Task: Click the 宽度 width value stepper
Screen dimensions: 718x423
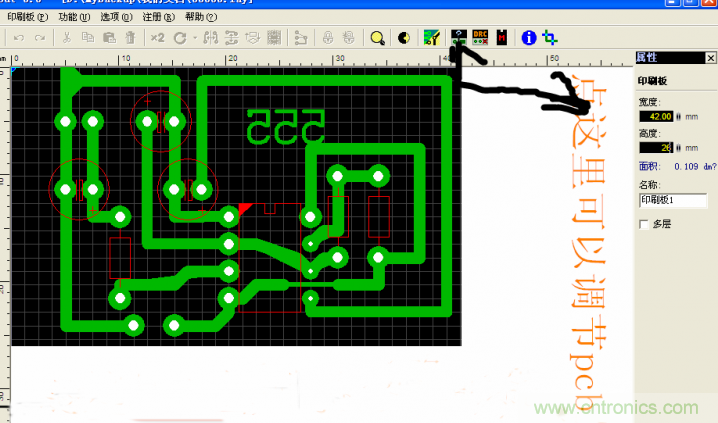Action: click(677, 116)
